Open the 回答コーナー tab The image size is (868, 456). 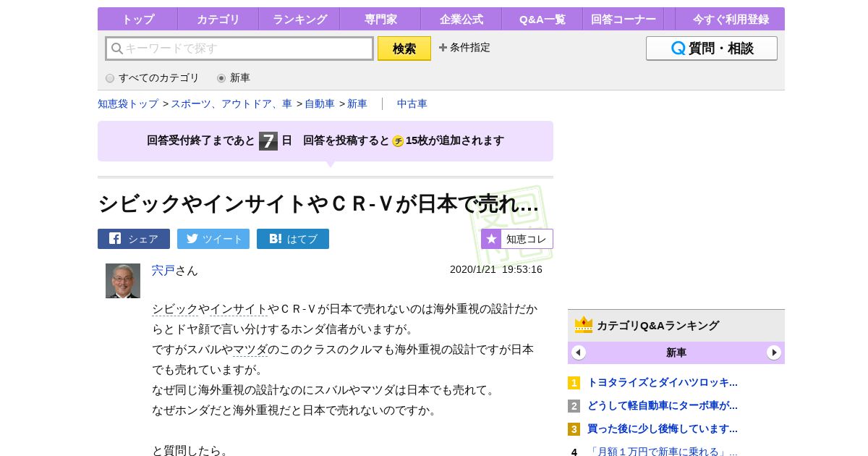click(624, 20)
